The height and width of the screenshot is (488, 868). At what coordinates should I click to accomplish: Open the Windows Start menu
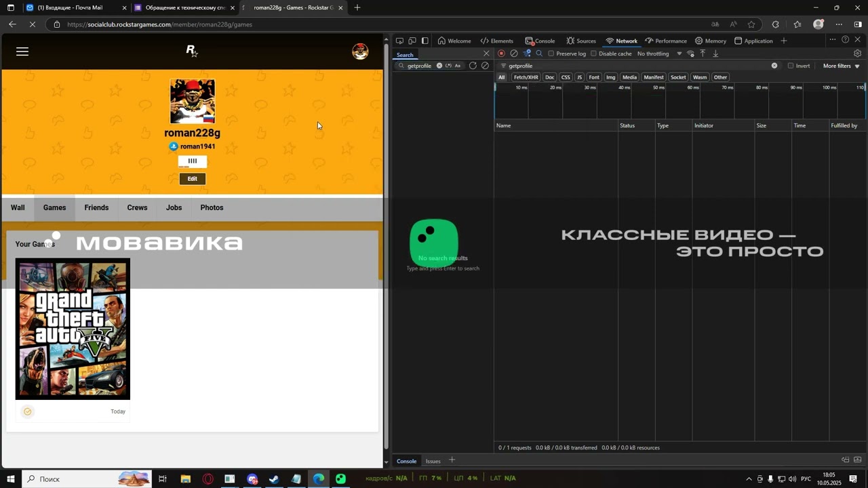pyautogui.click(x=11, y=479)
